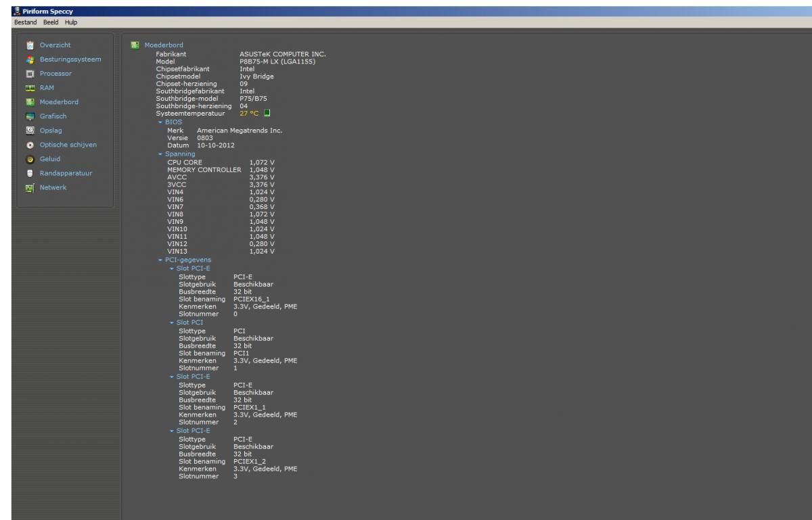Click the "VIN7" voltage row label

pyautogui.click(x=176, y=207)
